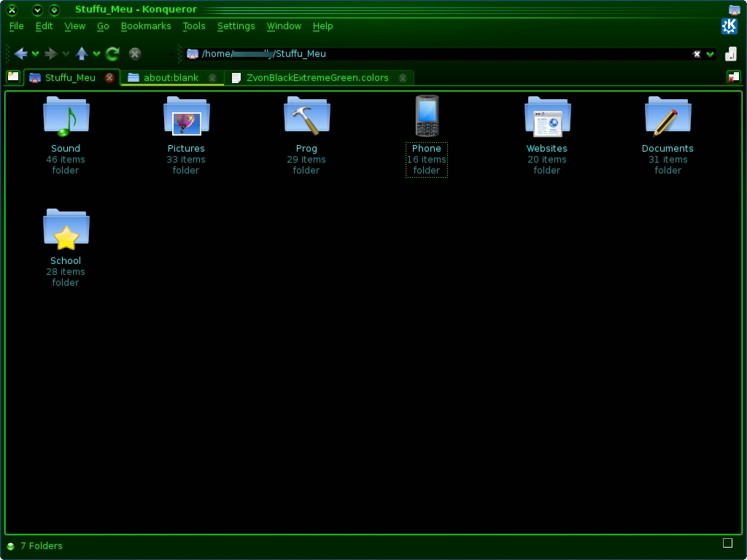This screenshot has height=560, width=747.
Task: Close the Stuffu_Meu tab
Action: click(x=109, y=77)
